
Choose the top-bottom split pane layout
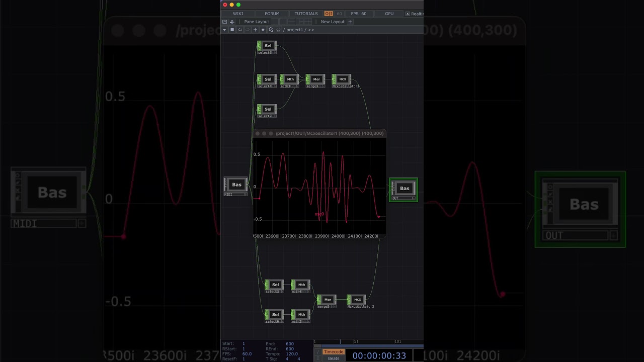291,22
